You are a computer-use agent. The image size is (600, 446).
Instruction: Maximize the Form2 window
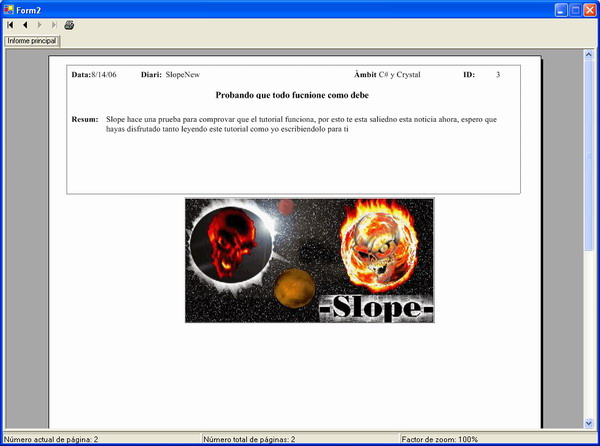tap(575, 9)
